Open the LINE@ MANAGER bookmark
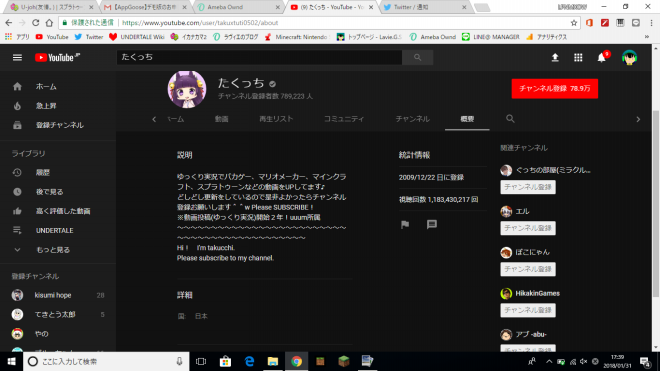The image size is (660, 371). (x=491, y=37)
